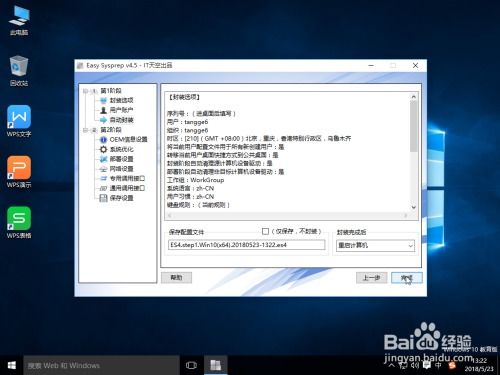This screenshot has height=375, width=500.
Task: Click the 上一步 button
Action: pyautogui.click(x=371, y=278)
